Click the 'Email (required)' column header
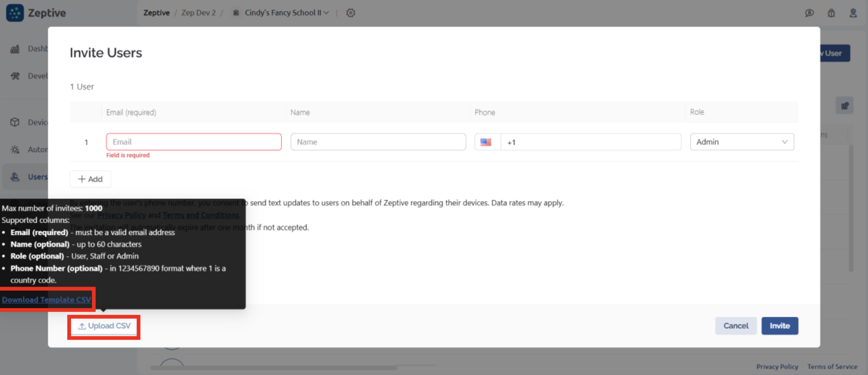 [x=131, y=112]
